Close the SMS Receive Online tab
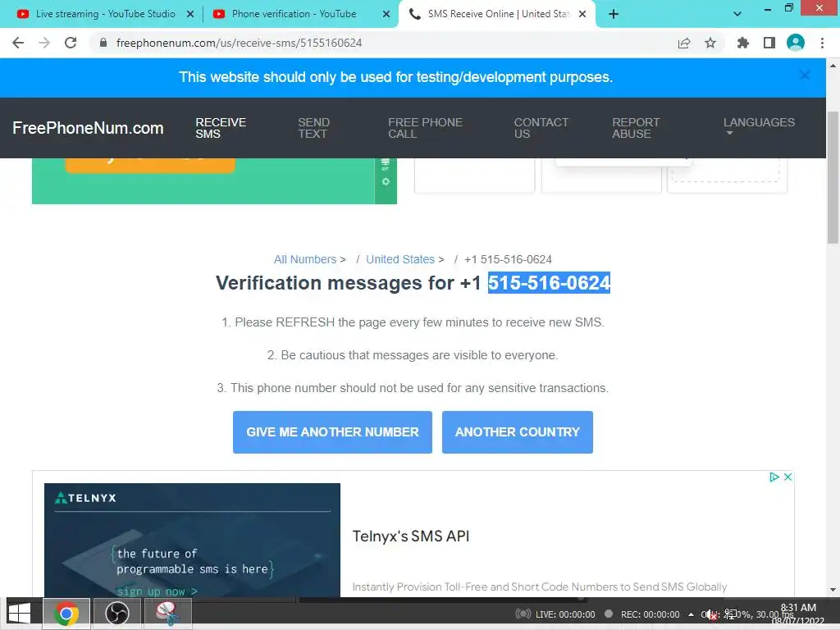The image size is (840, 630). pos(583,15)
